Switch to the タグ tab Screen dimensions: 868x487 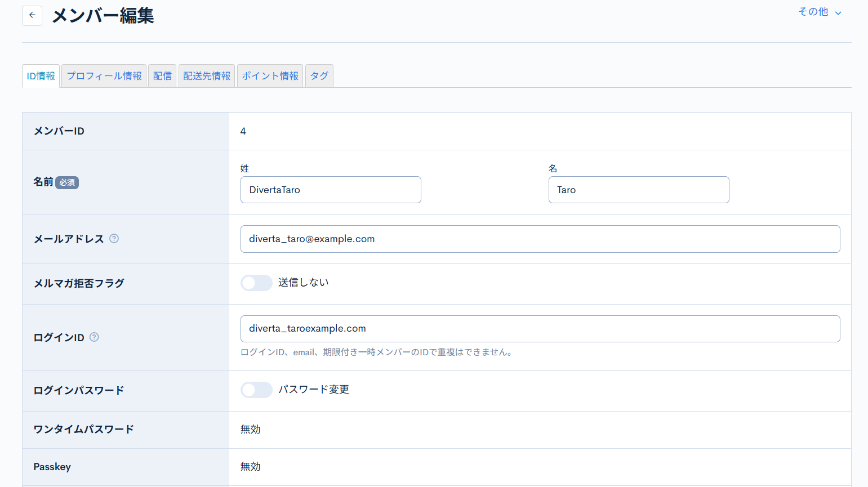(319, 75)
